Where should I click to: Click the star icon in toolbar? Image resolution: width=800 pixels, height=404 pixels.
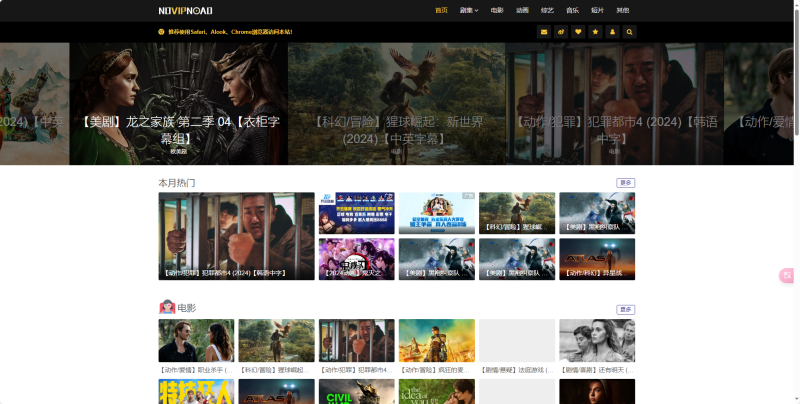(x=595, y=32)
